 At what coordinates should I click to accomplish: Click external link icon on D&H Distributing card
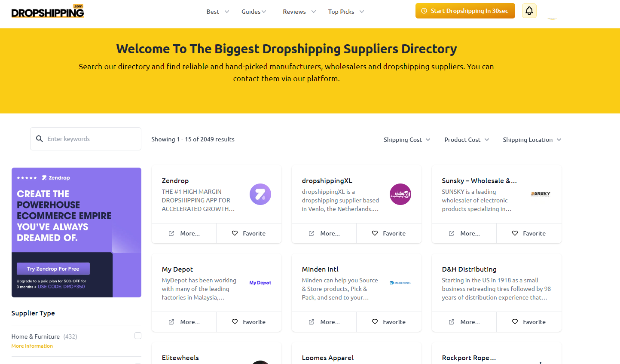click(x=452, y=322)
